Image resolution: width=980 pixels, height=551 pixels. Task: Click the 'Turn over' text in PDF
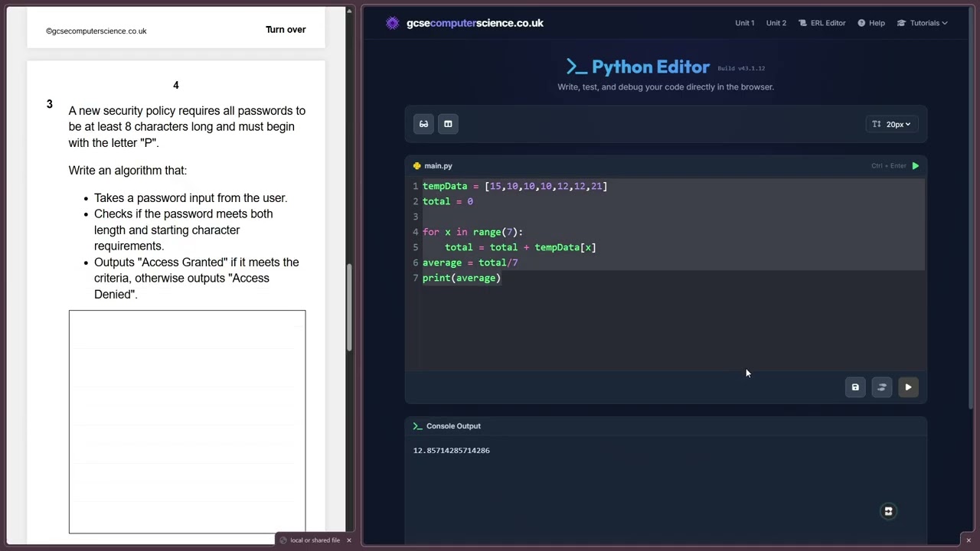[286, 30]
